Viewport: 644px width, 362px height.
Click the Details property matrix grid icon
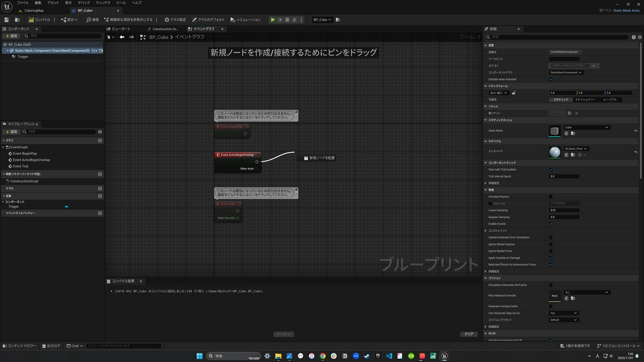633,36
